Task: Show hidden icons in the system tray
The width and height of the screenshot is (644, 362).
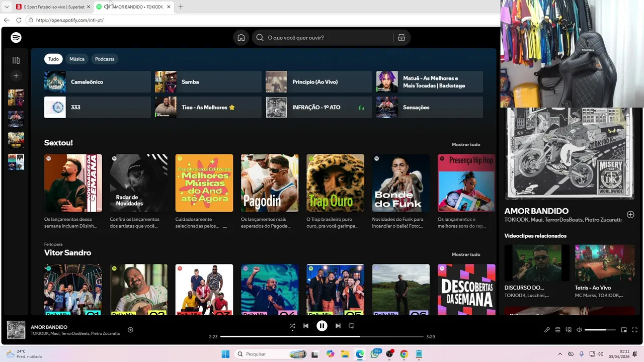Action: tap(560, 354)
